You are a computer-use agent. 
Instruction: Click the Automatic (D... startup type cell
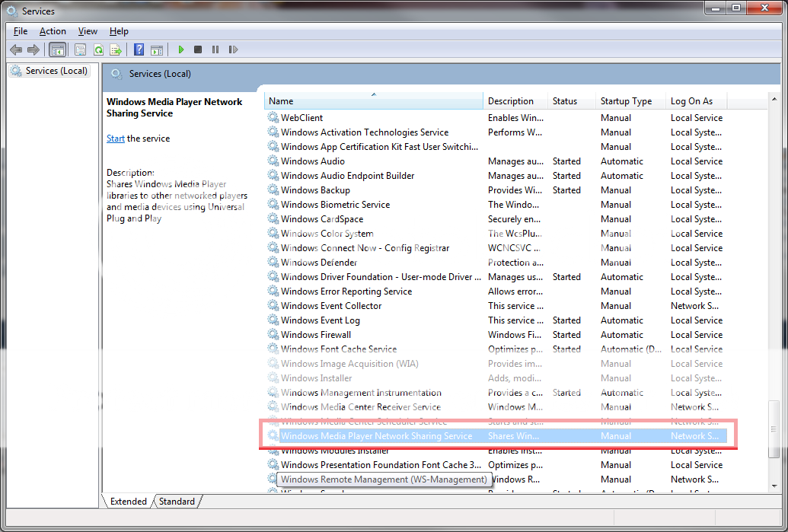click(630, 349)
